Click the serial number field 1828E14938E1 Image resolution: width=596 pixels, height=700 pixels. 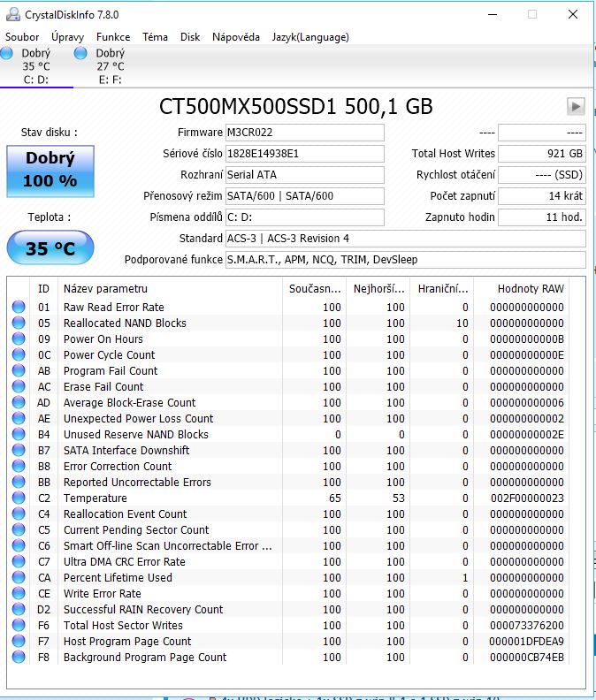coord(305,154)
